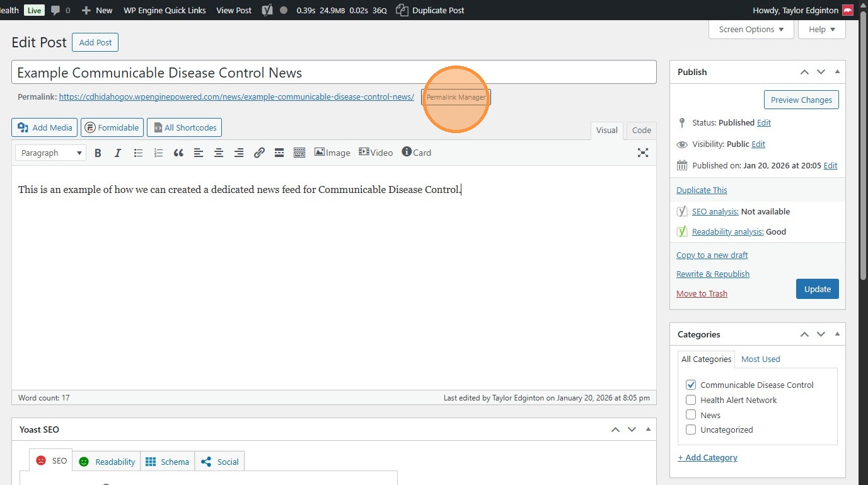Insert a numbered list

coord(159,153)
